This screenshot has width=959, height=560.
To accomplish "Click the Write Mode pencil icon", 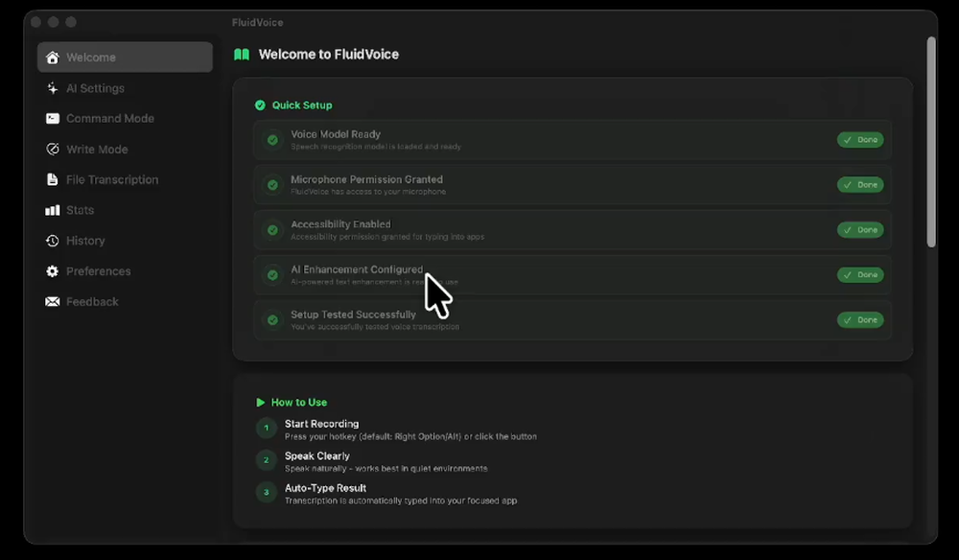I will 53,150.
